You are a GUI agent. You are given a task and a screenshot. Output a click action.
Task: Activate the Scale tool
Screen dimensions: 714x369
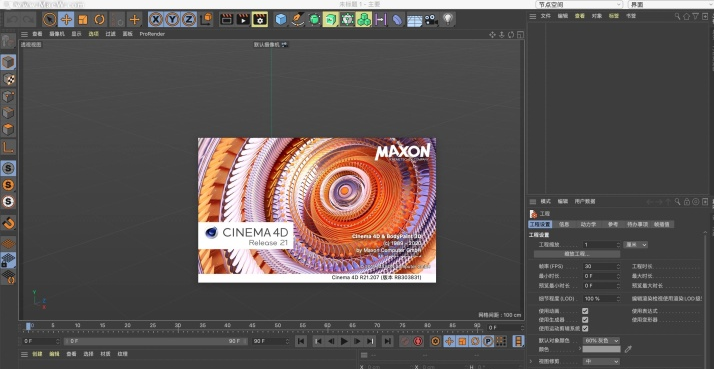pos(83,20)
